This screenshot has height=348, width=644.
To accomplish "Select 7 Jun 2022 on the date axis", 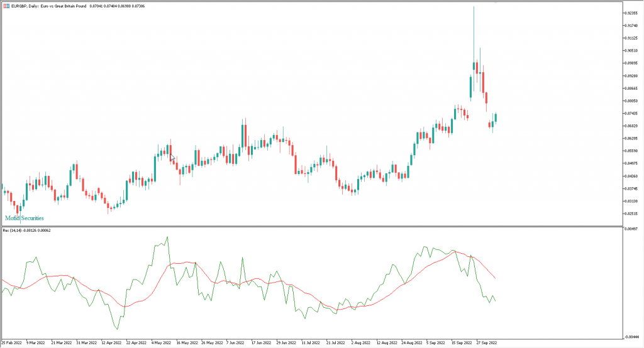I will [235, 344].
